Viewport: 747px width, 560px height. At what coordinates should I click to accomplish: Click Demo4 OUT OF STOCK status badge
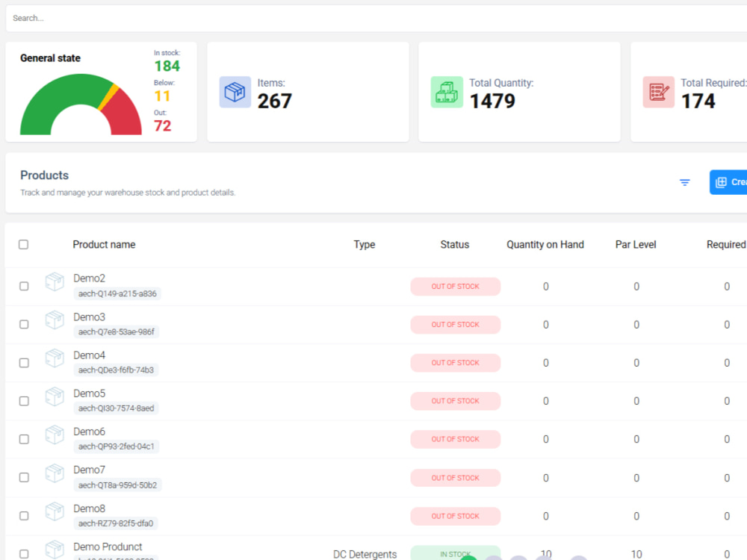click(456, 363)
